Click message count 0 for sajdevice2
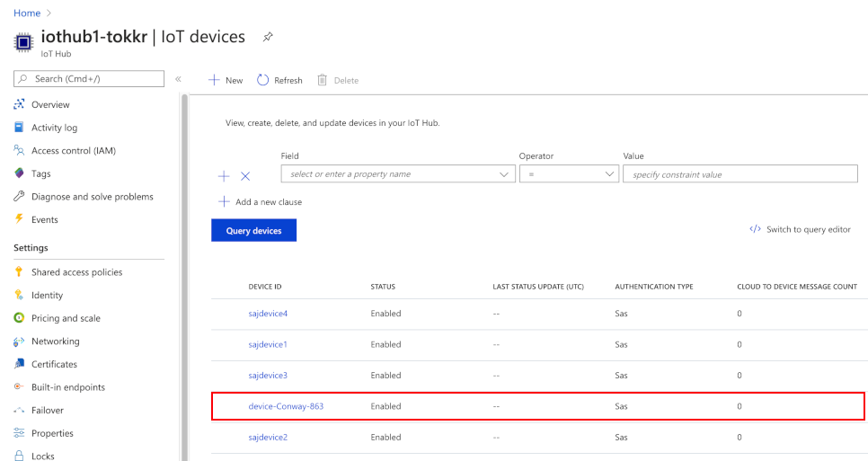868x461 pixels. [x=739, y=438]
